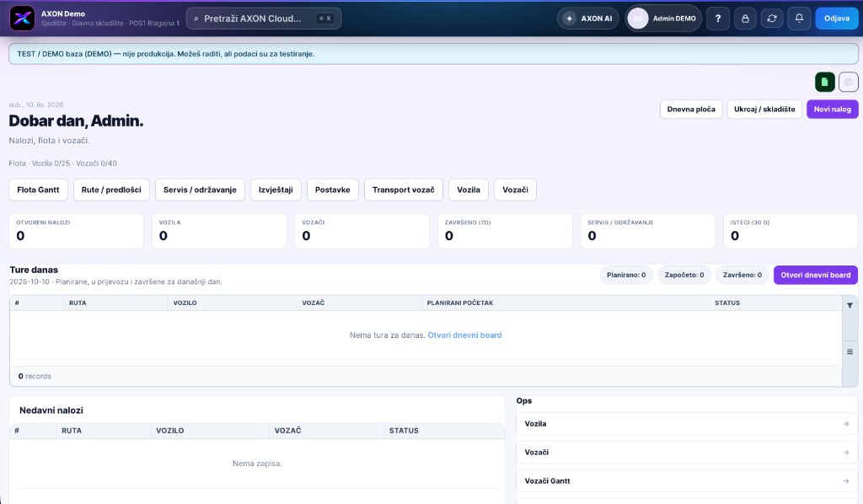The height and width of the screenshot is (504, 863).
Task: Click the print icon
Action: tap(848, 82)
